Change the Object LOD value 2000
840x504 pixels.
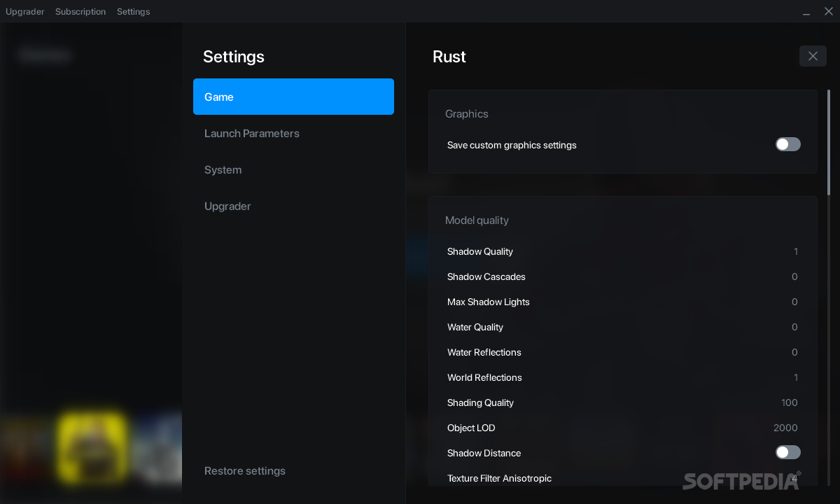(785, 428)
